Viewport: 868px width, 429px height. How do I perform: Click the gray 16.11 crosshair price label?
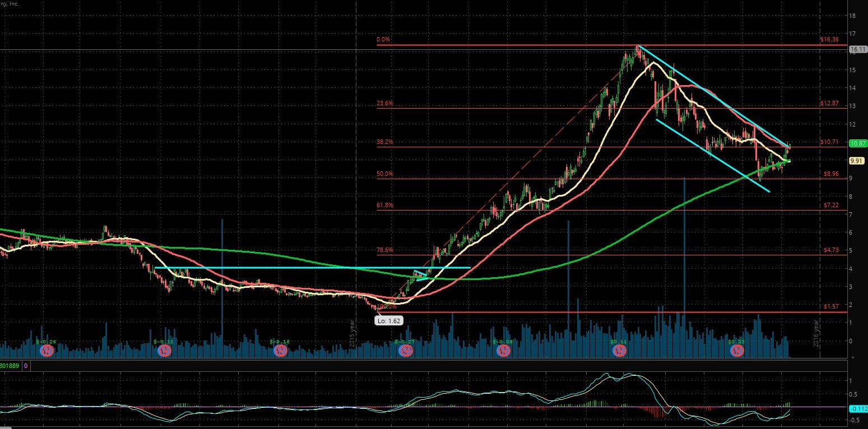pos(857,50)
